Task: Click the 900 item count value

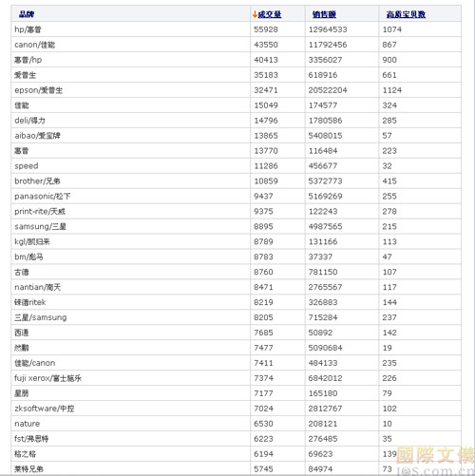Action: tap(389, 60)
